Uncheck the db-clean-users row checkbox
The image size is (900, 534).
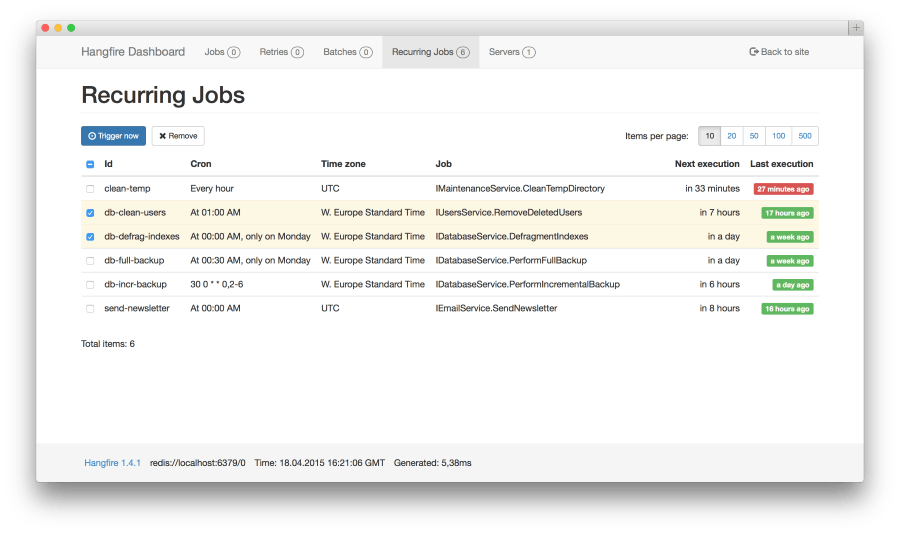pyautogui.click(x=90, y=213)
